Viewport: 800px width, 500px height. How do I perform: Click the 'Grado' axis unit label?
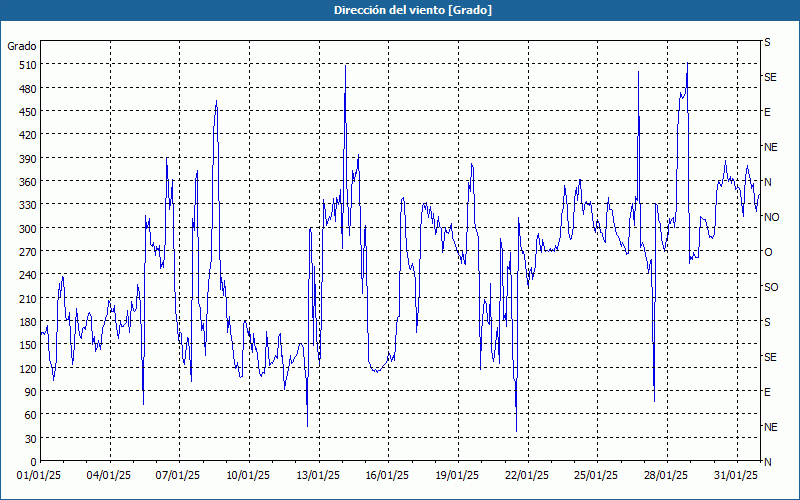point(22,46)
